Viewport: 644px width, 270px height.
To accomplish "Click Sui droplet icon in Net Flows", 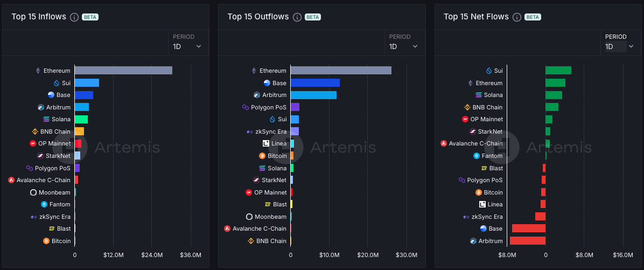I will 489,71.
